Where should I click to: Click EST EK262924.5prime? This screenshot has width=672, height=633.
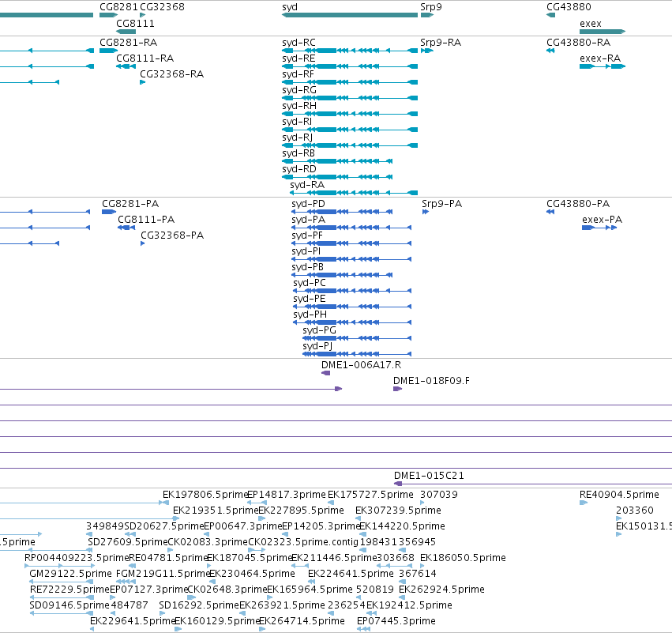pyautogui.click(x=441, y=590)
